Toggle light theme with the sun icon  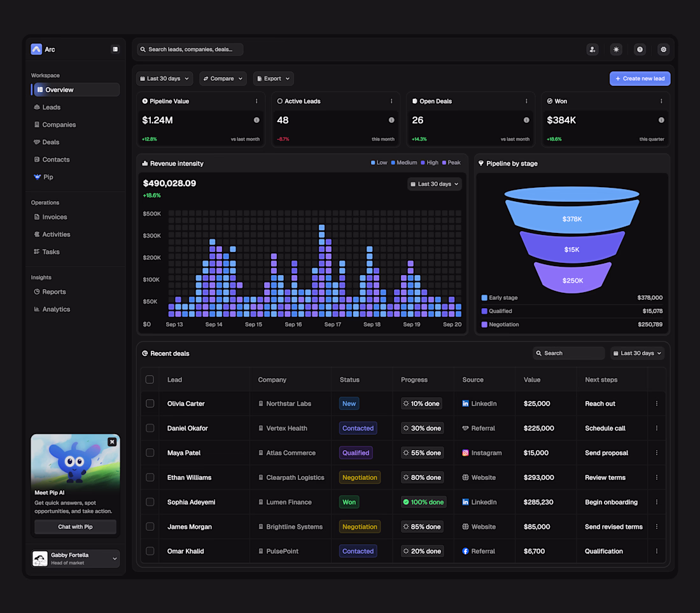click(616, 50)
